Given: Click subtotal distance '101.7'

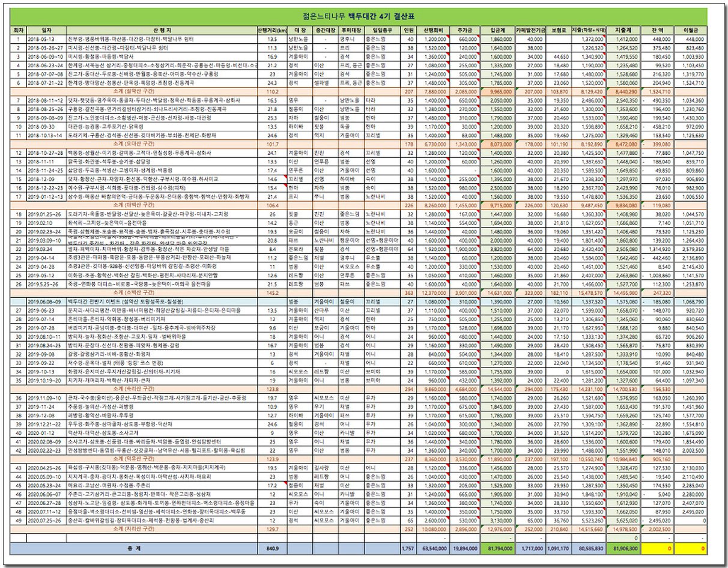Looking at the screenshot, I should tap(272, 145).
